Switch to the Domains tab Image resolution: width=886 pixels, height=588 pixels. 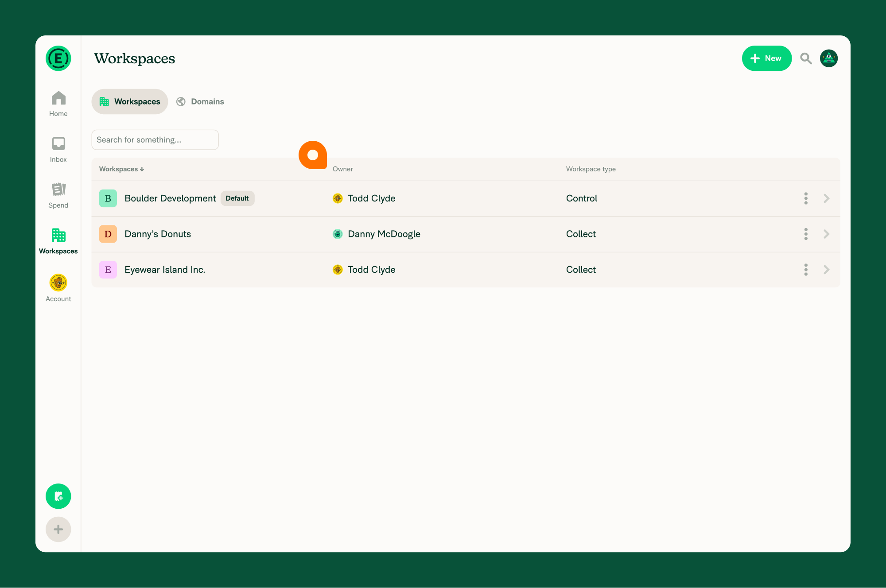pyautogui.click(x=200, y=102)
